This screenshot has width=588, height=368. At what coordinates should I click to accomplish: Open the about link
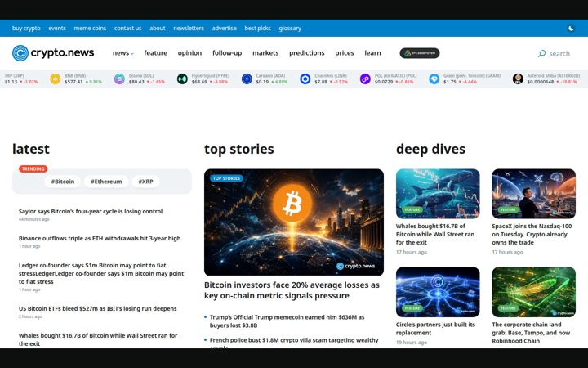click(x=158, y=28)
